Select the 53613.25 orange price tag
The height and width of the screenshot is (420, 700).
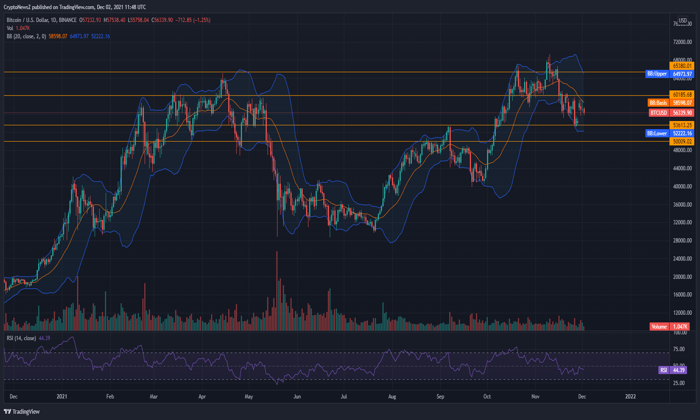[682, 125]
